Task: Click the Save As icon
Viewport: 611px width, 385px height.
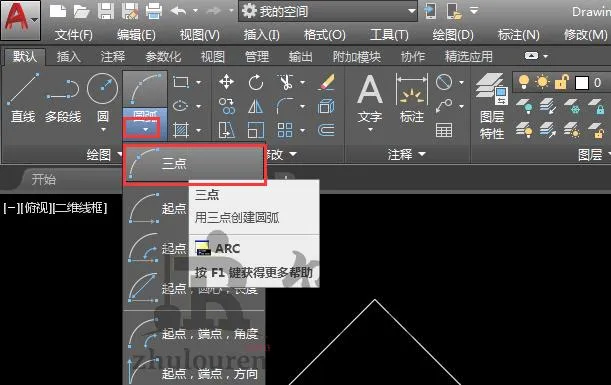Action: (130, 11)
